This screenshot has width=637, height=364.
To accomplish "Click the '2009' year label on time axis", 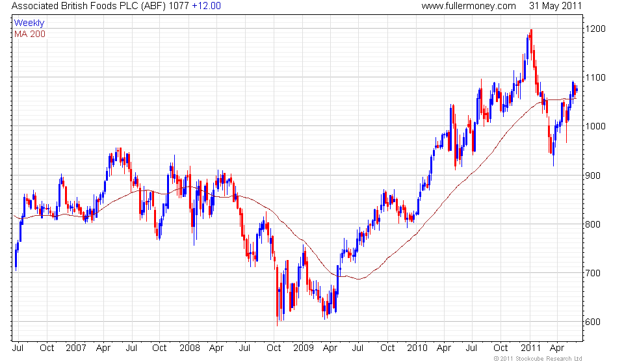I will (x=304, y=348).
